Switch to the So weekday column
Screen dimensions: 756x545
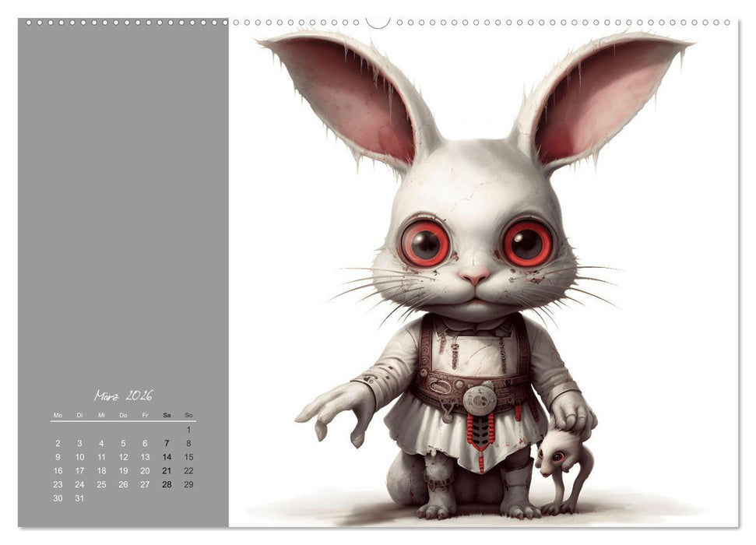[188, 417]
